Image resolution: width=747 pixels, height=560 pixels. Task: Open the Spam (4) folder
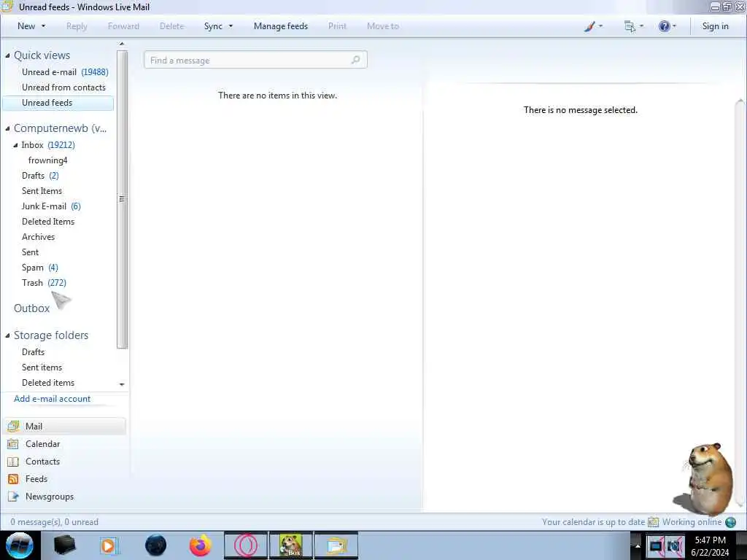39,268
